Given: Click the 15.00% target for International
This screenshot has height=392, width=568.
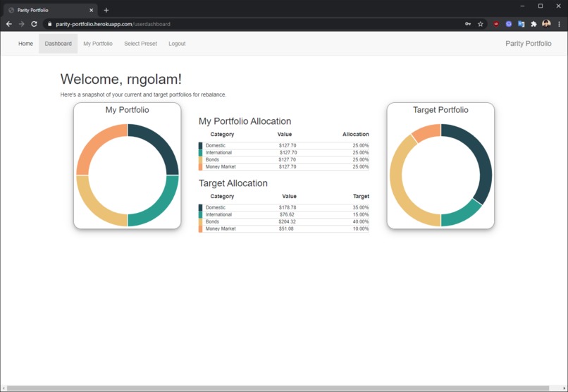Looking at the screenshot, I should click(x=360, y=214).
